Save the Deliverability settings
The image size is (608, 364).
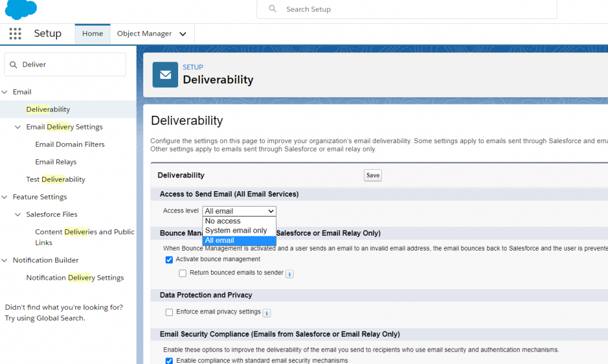[372, 175]
